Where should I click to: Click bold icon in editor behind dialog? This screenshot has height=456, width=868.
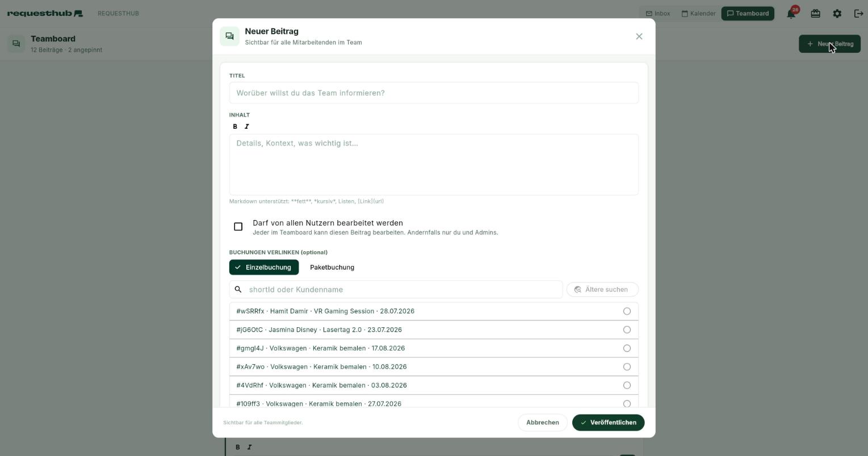click(x=238, y=447)
